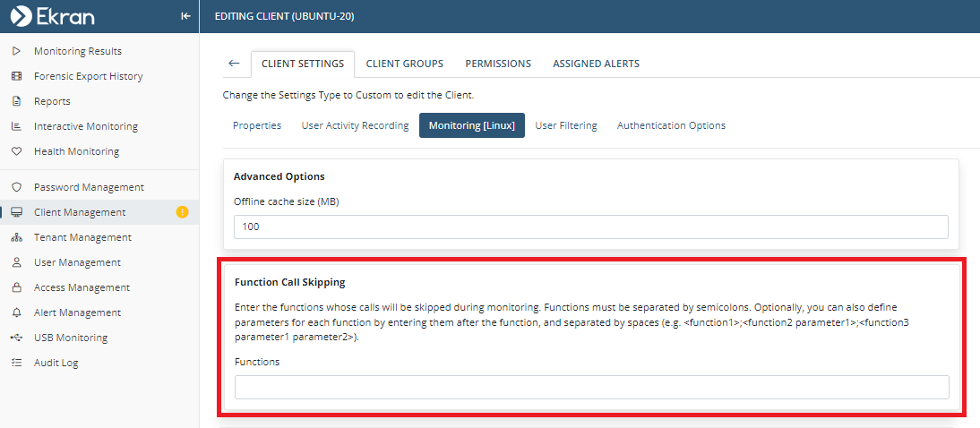This screenshot has height=428, width=980.
Task: Select the User Activity Recording sub-tab
Action: [x=355, y=125]
